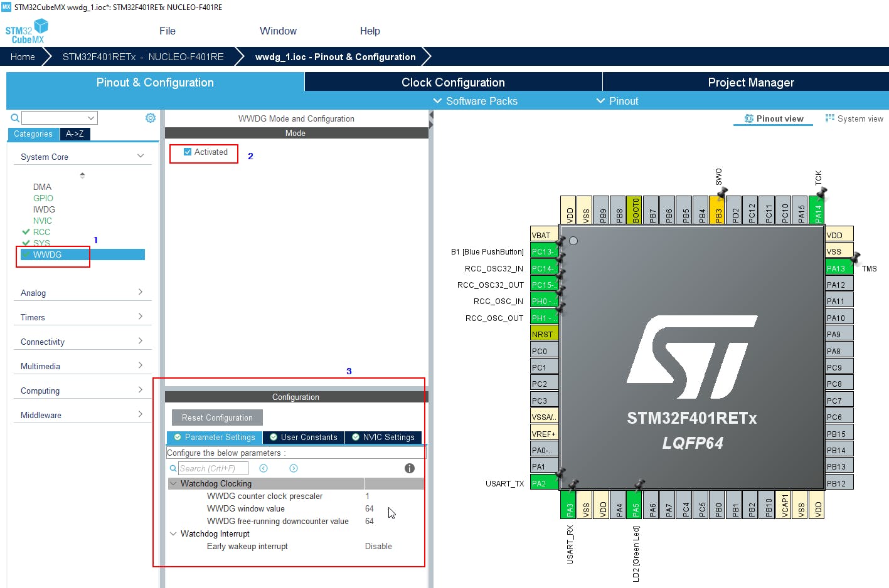Select pin PA3 on the chip
The image size is (889, 588).
click(x=568, y=504)
